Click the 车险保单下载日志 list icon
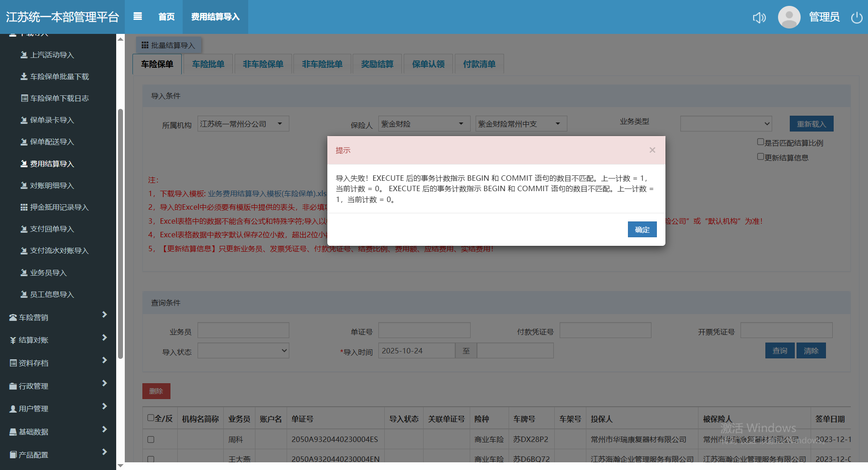 click(x=24, y=99)
